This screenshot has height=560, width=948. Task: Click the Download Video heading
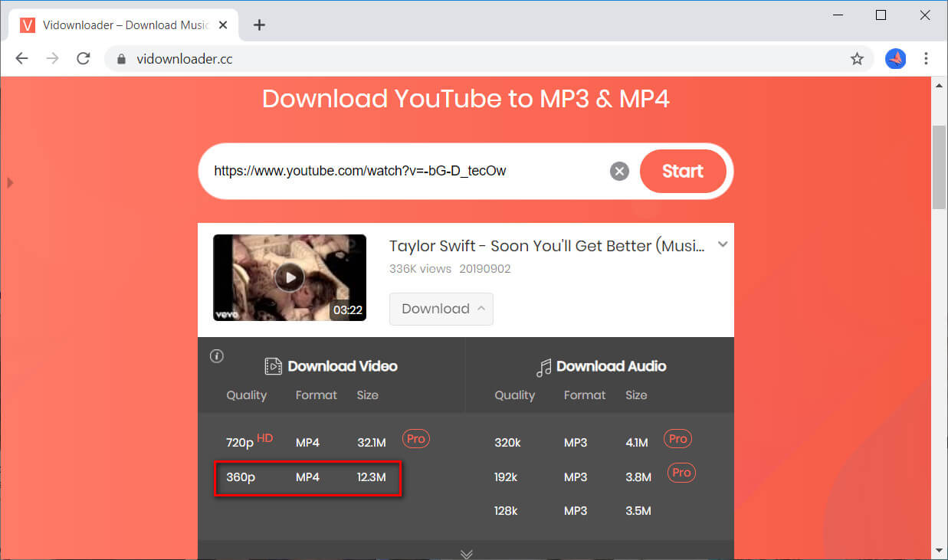pos(343,366)
